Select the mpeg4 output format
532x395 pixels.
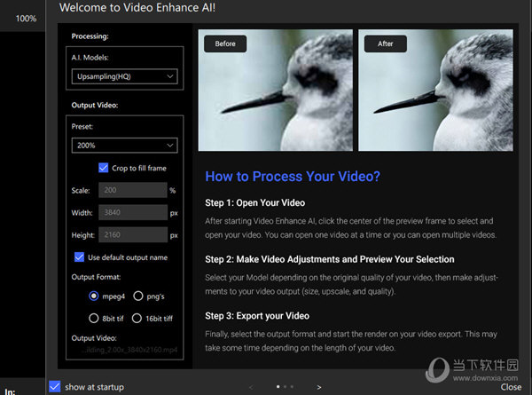pyautogui.click(x=94, y=296)
